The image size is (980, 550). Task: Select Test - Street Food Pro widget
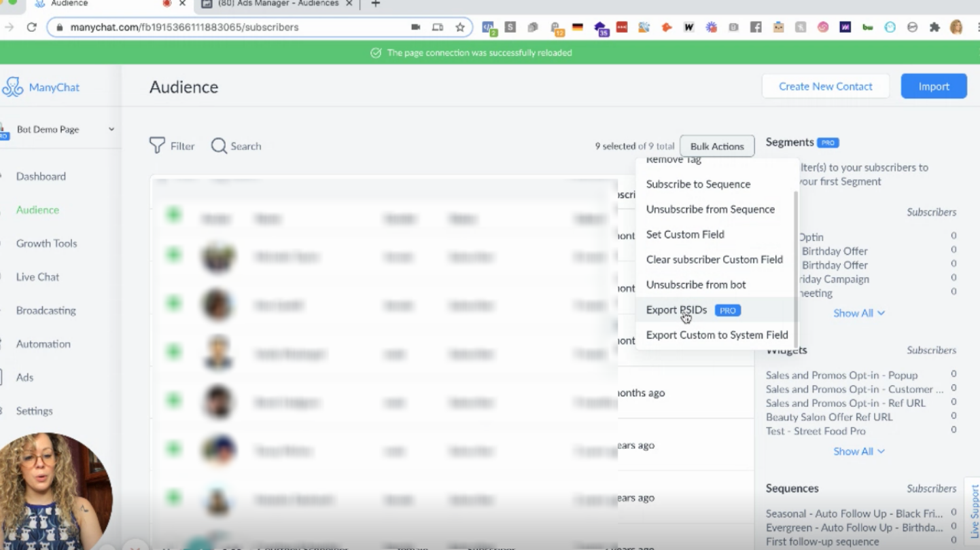click(x=816, y=431)
